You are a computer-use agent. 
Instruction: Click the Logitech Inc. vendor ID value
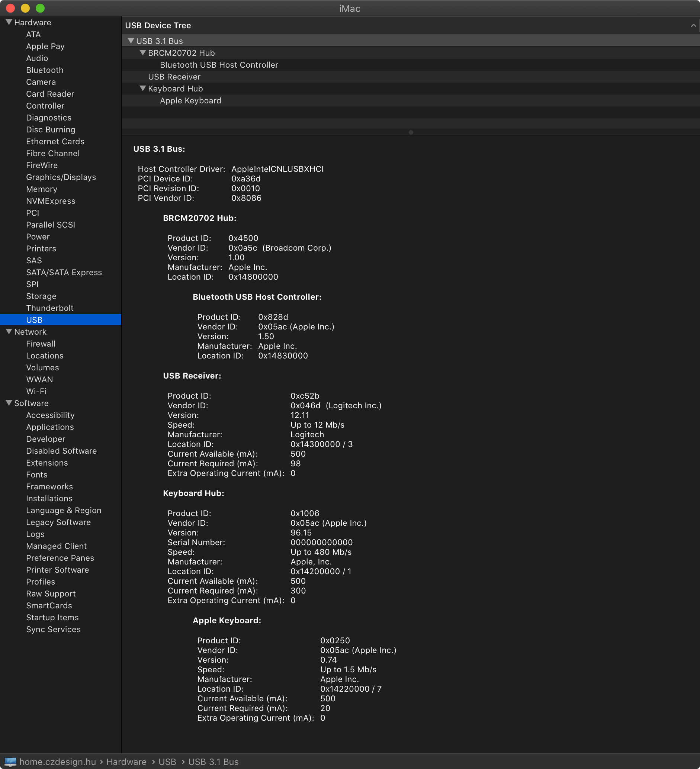(336, 405)
